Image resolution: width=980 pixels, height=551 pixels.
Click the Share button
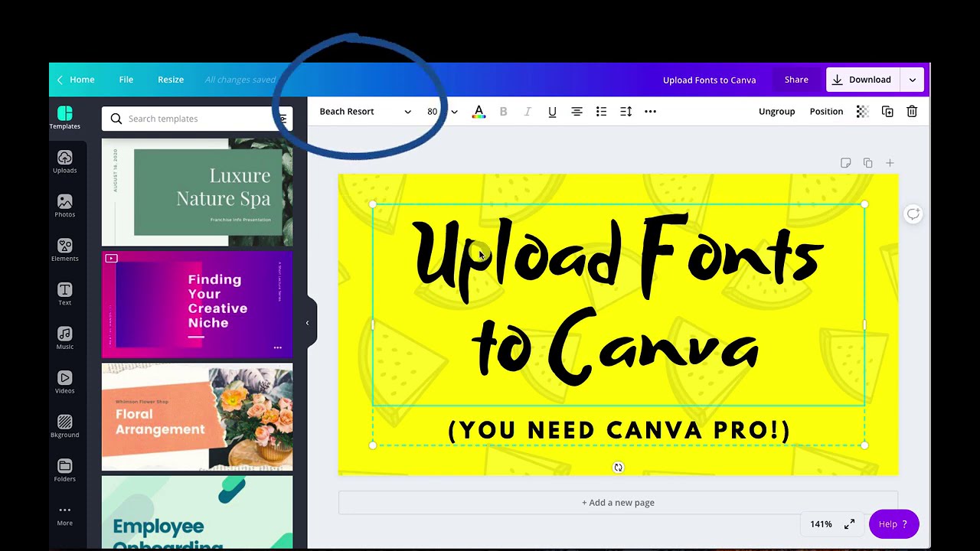pyautogui.click(x=796, y=80)
